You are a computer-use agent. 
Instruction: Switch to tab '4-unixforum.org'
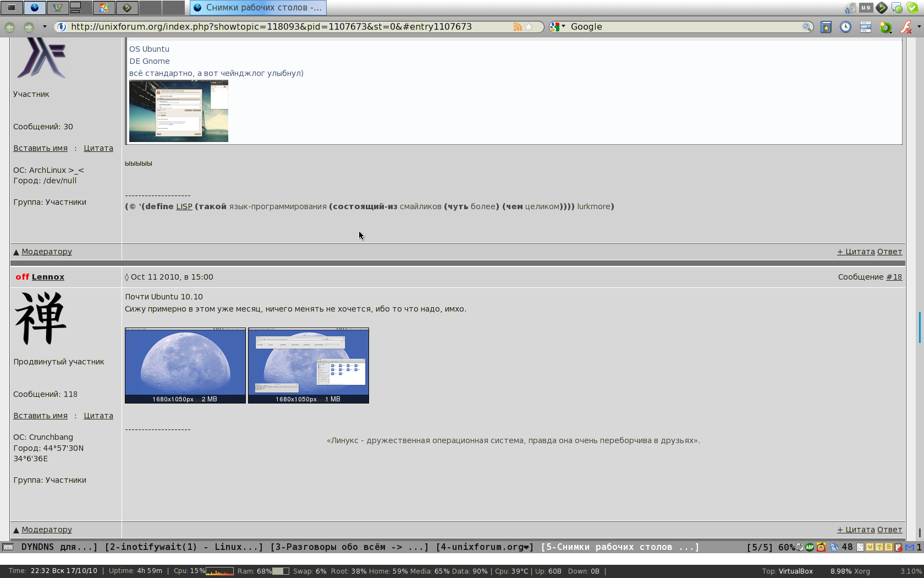[x=484, y=547]
